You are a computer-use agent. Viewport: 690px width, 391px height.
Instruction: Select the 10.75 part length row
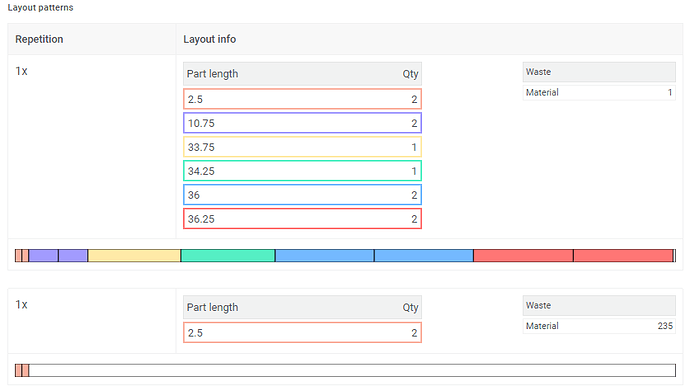pos(302,123)
